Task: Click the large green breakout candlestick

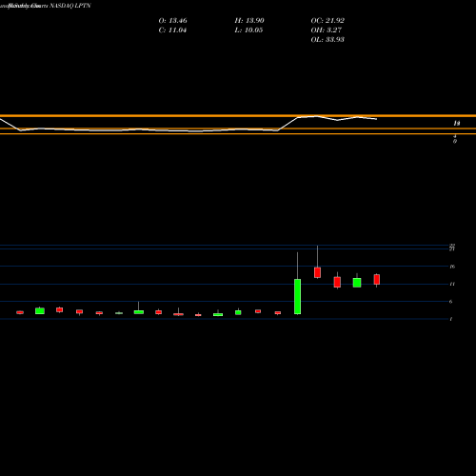Action: click(x=297, y=296)
